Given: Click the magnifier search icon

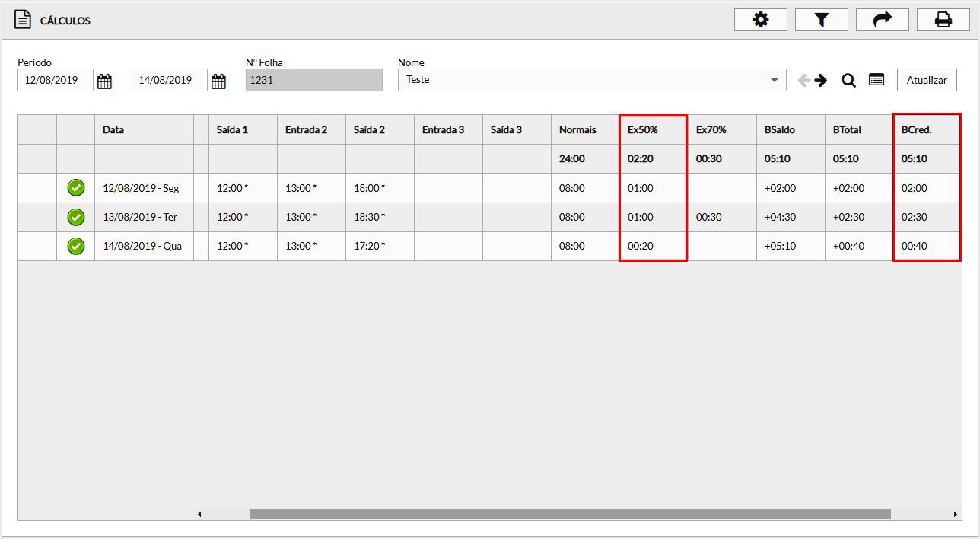Looking at the screenshot, I should 848,80.
